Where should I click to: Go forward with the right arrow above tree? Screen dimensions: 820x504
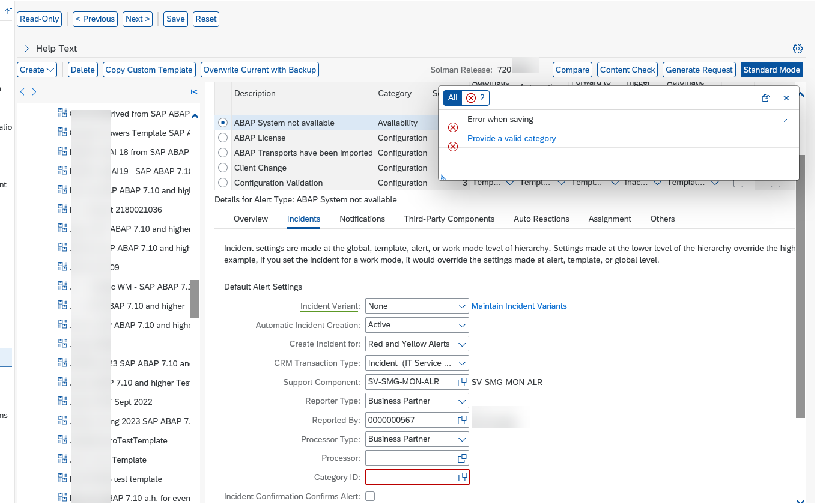click(x=34, y=92)
